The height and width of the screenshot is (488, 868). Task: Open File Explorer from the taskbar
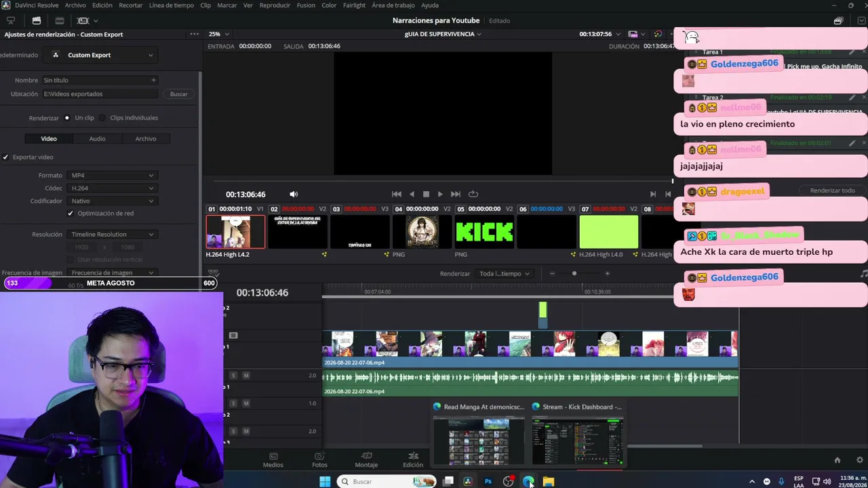pos(549,481)
